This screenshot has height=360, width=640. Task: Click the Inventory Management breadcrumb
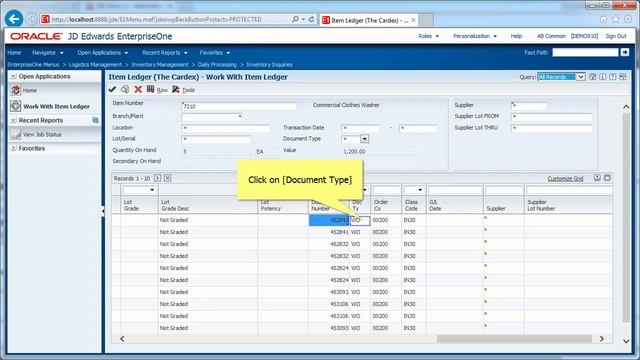pyautogui.click(x=160, y=64)
